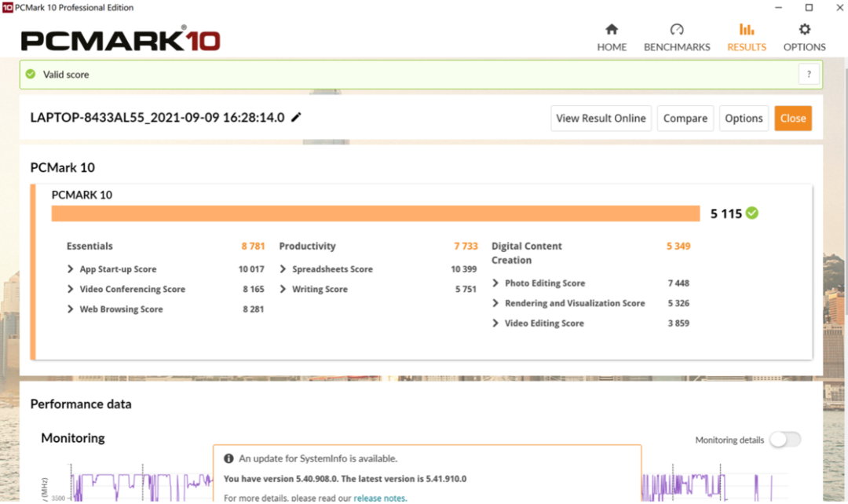Screen dimensions: 848x504
Task: Click the 8 165 Video Conferencing value
Action: click(254, 289)
